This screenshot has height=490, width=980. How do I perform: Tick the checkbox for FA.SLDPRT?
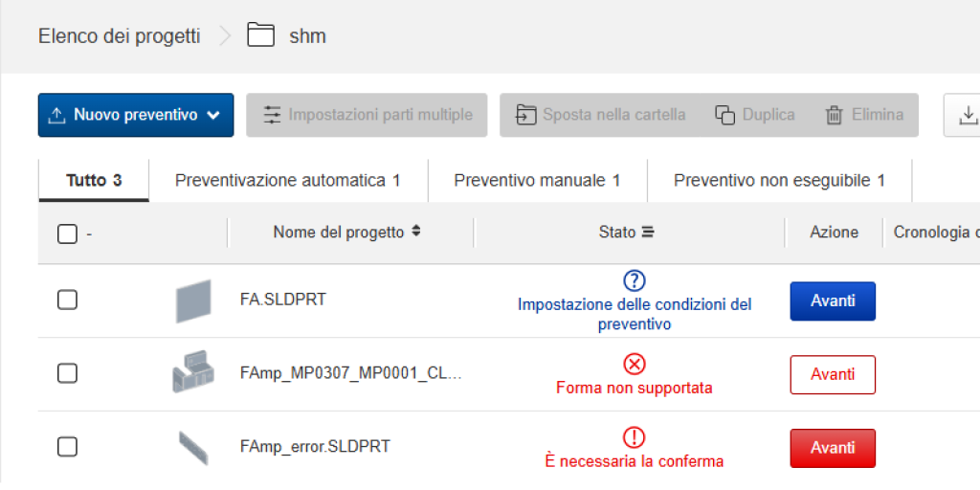pos(67,301)
